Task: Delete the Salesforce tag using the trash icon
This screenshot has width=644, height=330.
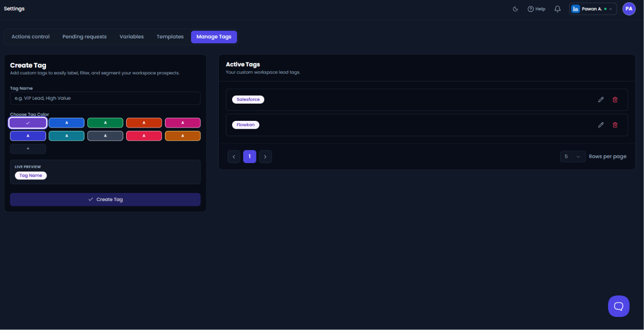Action: 615,99
